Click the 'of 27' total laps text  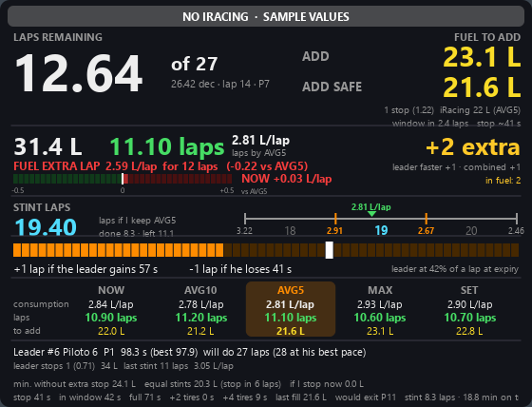point(195,64)
